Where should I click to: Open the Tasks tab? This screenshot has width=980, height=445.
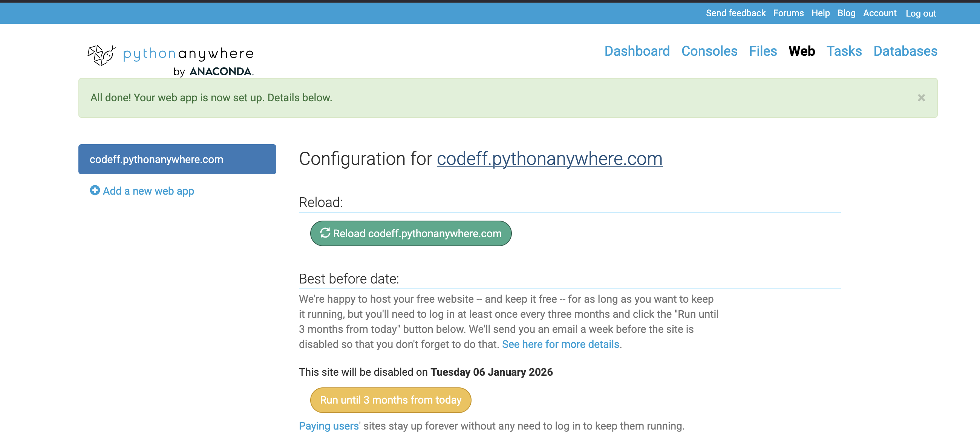pyautogui.click(x=844, y=51)
